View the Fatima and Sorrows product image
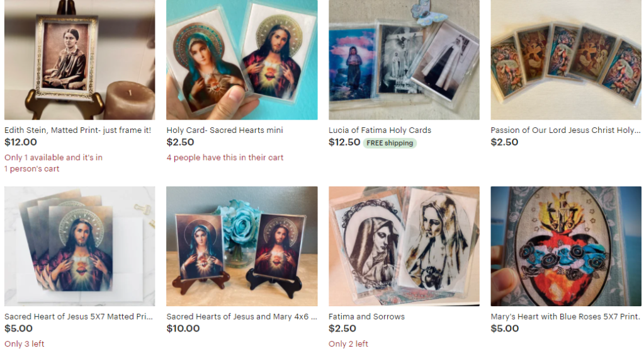The image size is (644, 351). click(x=404, y=246)
